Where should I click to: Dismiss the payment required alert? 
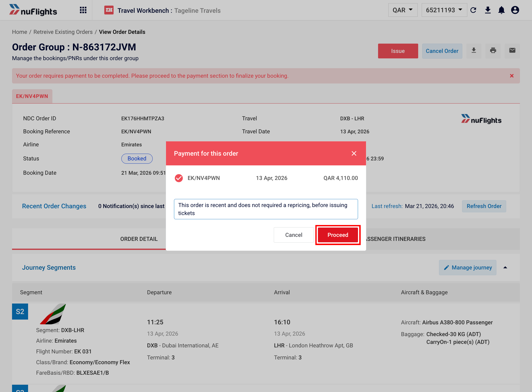(512, 76)
